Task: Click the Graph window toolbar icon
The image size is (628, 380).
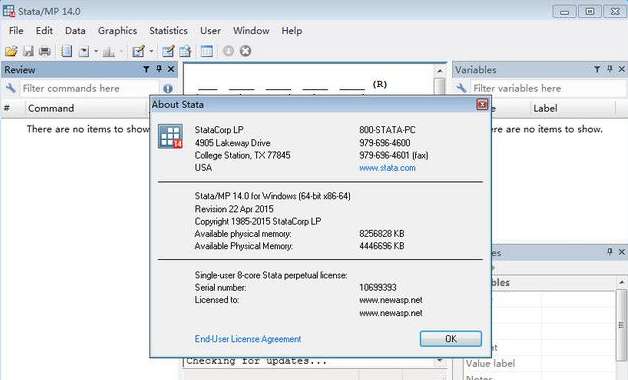Action: tap(109, 51)
